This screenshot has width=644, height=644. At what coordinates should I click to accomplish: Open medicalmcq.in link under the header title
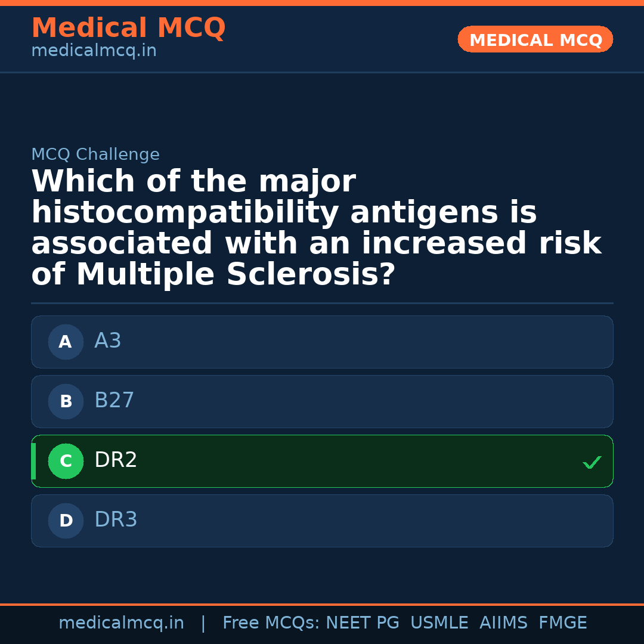pyautogui.click(x=94, y=51)
